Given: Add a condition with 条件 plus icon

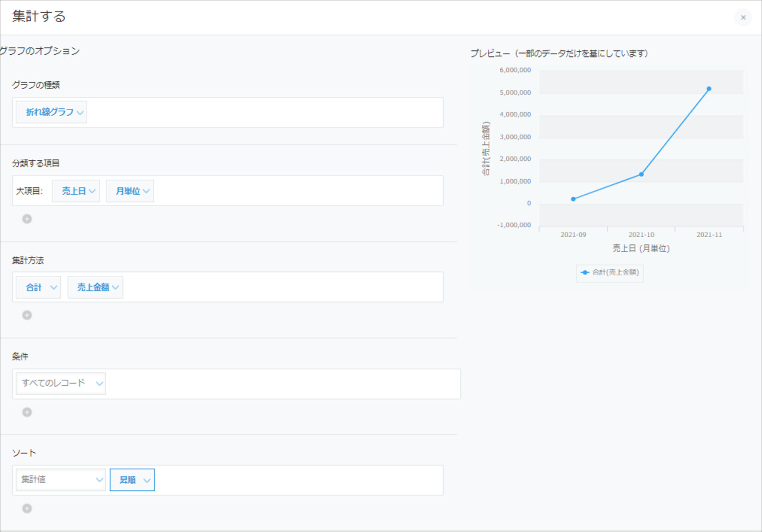Looking at the screenshot, I should [27, 412].
